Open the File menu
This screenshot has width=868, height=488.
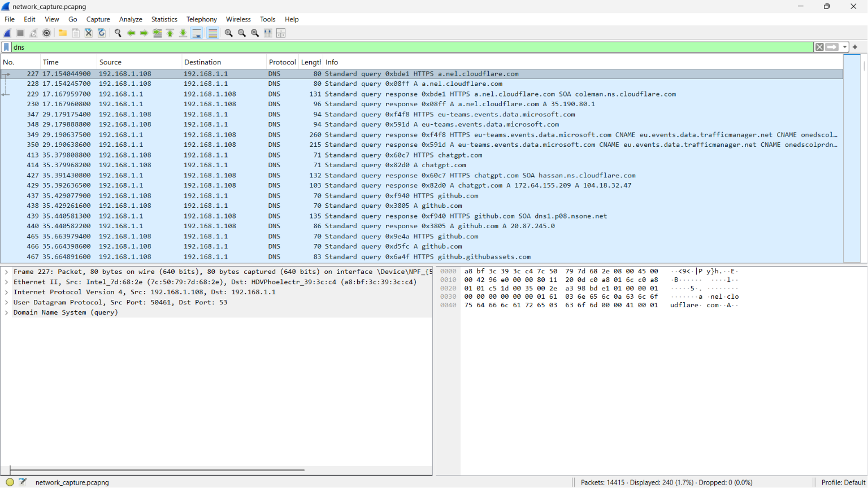point(10,19)
